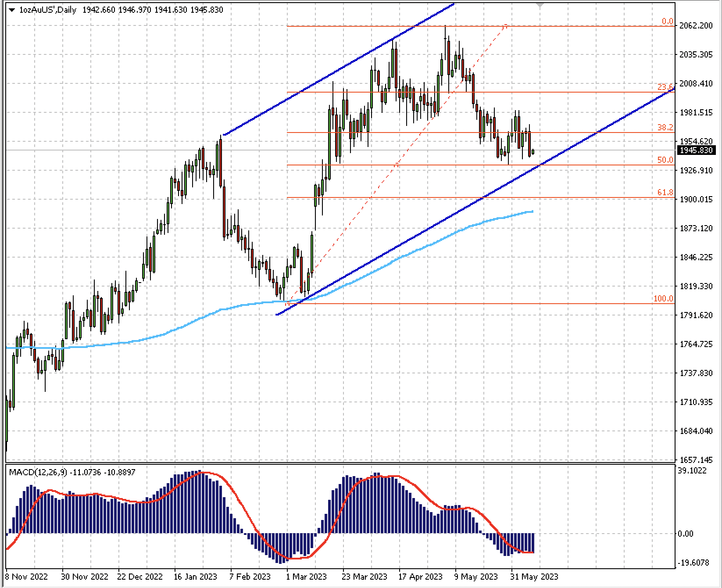This screenshot has width=722, height=588.
Task: Select the MACD scale value 39.1022
Action: [x=693, y=470]
